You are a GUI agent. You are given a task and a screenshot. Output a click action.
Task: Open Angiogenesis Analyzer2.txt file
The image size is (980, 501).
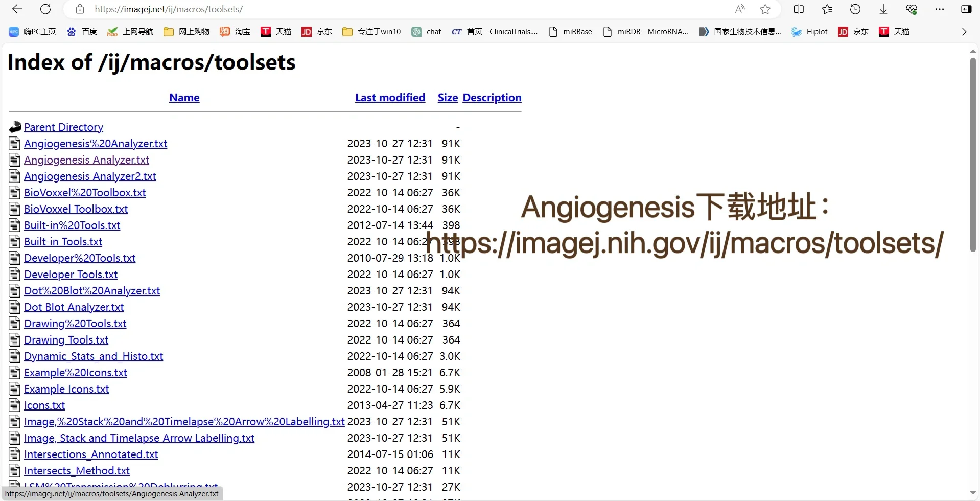(x=90, y=176)
